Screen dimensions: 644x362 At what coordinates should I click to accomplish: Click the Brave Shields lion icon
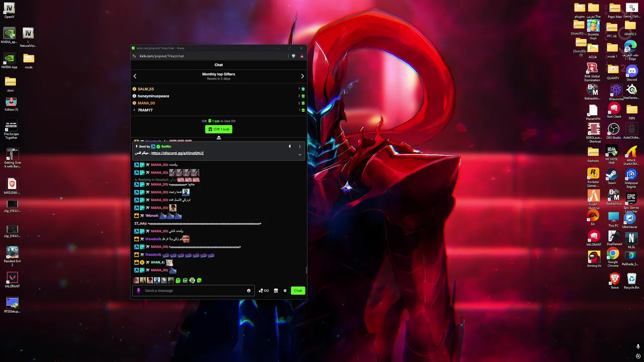click(x=293, y=56)
